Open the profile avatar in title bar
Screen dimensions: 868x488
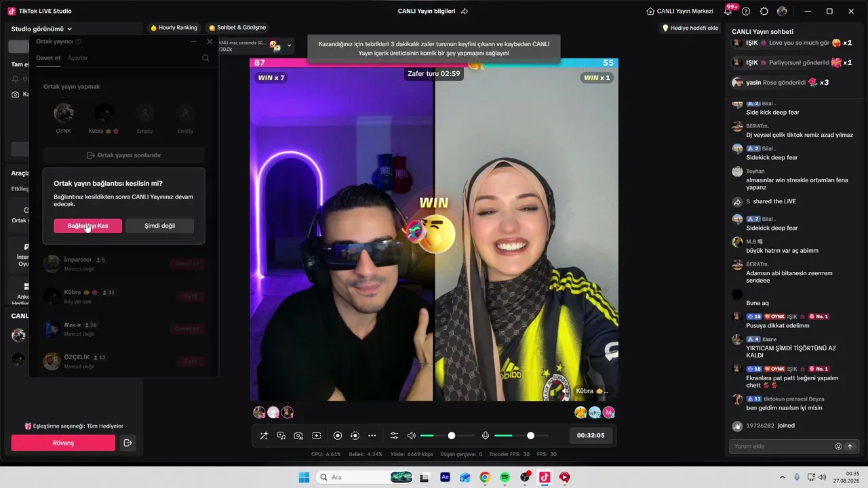[782, 12]
